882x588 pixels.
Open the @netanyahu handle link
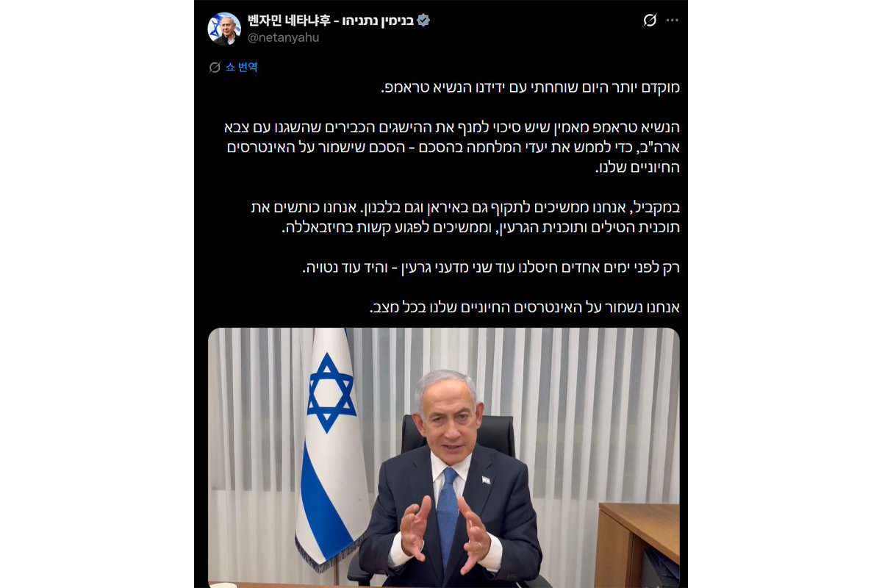pyautogui.click(x=283, y=37)
